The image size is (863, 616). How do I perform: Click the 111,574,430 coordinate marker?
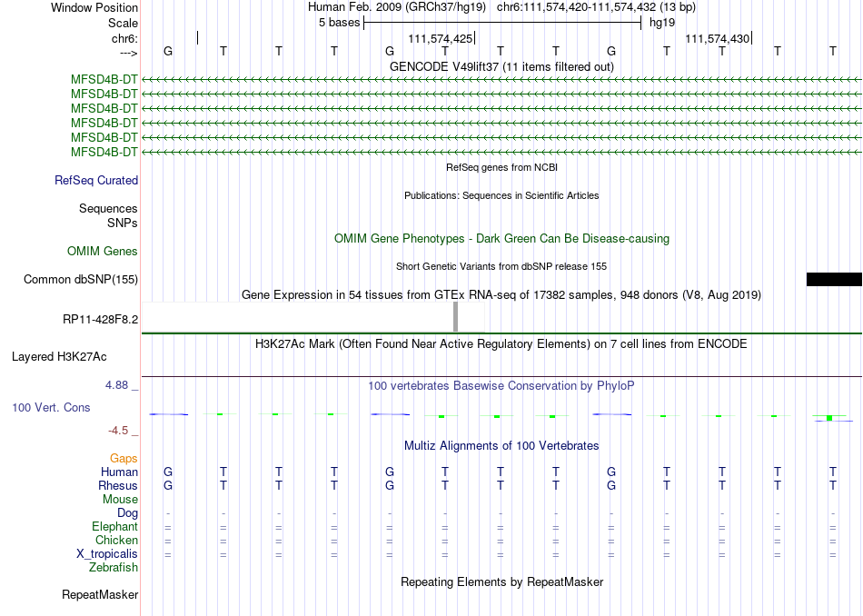point(717,38)
